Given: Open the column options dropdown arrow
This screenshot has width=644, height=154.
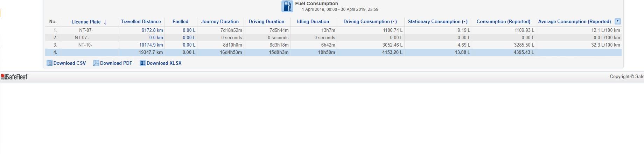Looking at the screenshot, I should (x=618, y=21).
